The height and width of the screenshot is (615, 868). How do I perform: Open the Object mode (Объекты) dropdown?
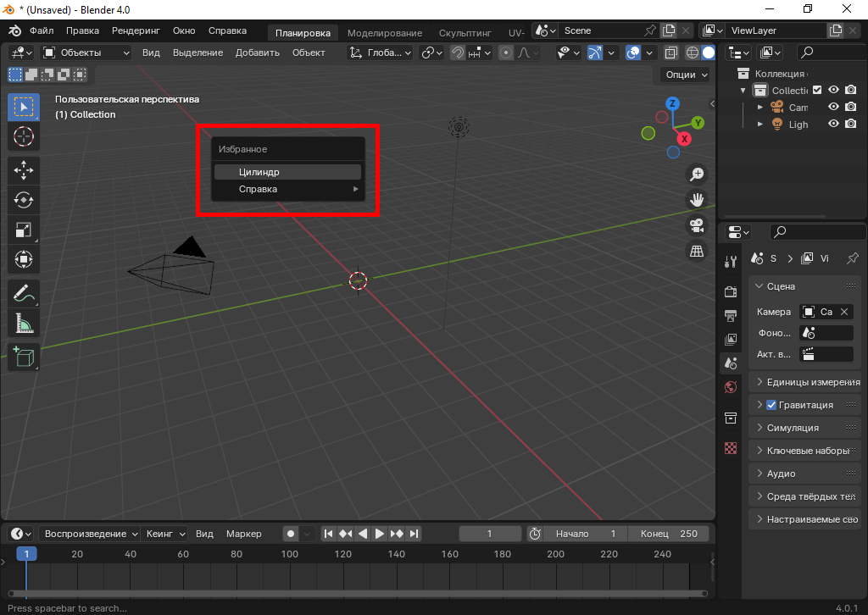(x=86, y=53)
